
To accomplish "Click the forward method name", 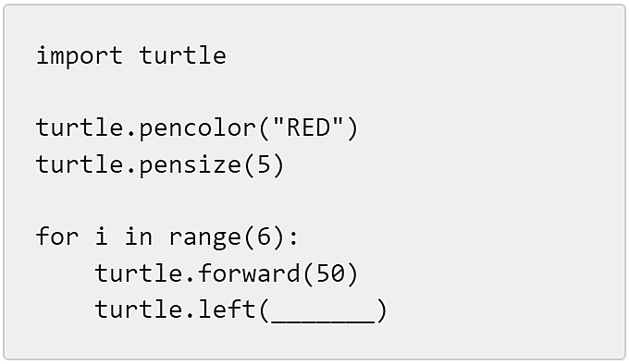I will tap(249, 273).
